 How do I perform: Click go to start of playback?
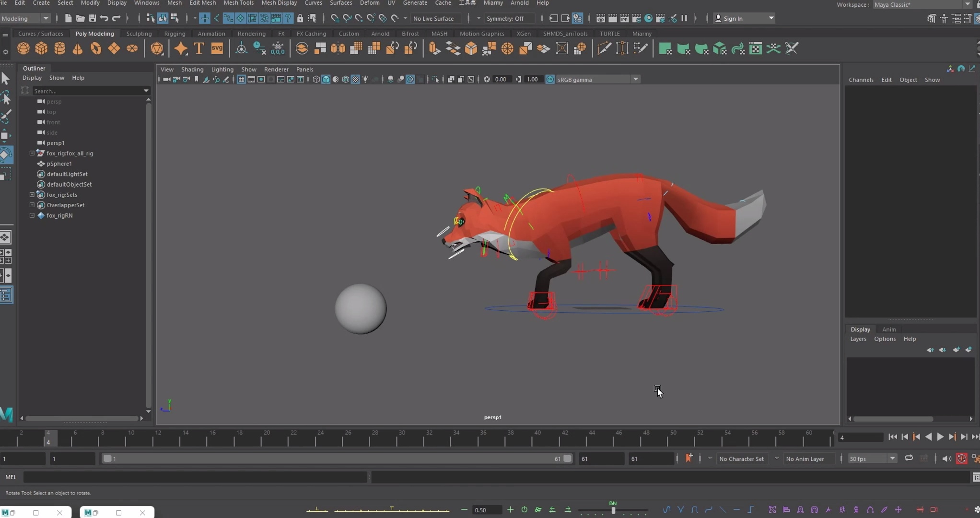(892, 437)
